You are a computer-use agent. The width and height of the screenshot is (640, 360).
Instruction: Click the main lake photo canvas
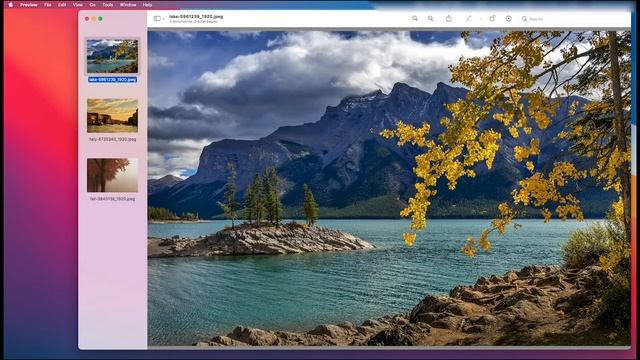click(389, 189)
